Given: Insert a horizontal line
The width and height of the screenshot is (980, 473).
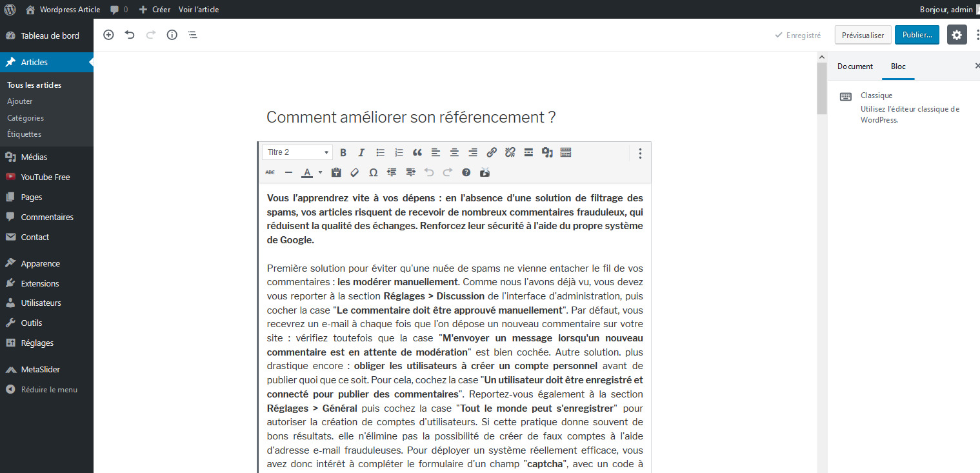Looking at the screenshot, I should click(288, 172).
